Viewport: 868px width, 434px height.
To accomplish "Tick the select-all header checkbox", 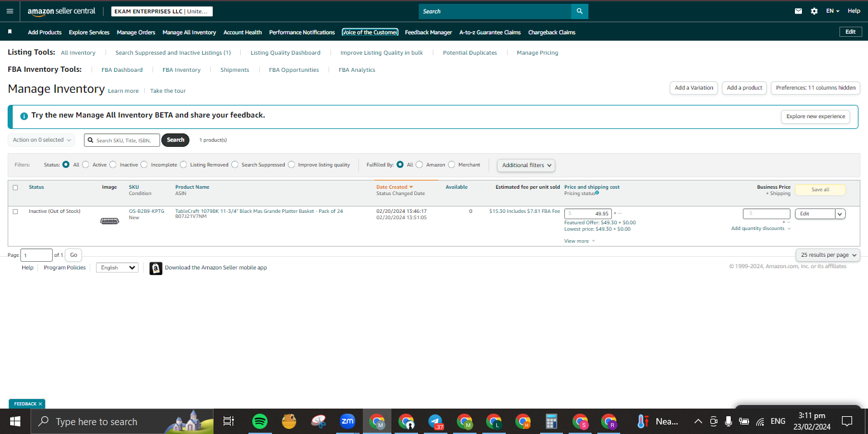I will coord(15,187).
